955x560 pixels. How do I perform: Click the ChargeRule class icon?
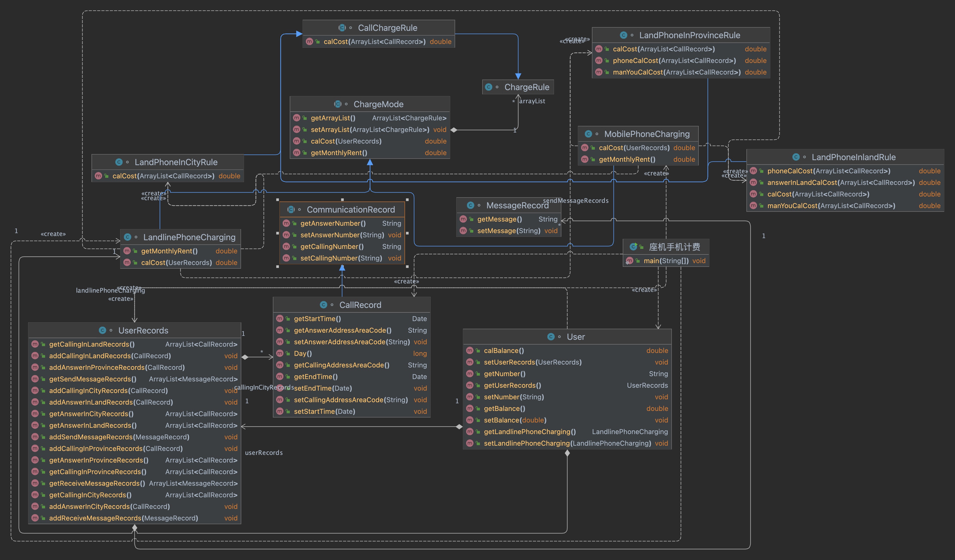point(489,87)
